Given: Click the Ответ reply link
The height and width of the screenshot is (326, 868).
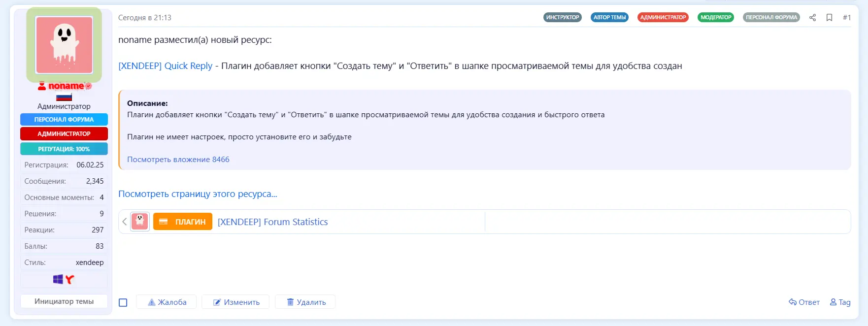Looking at the screenshot, I should pos(804,302).
